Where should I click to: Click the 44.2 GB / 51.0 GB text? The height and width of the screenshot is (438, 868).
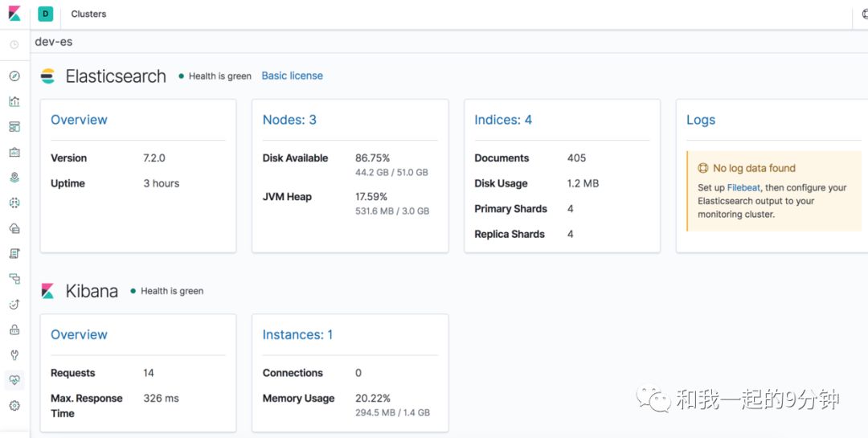pyautogui.click(x=392, y=172)
